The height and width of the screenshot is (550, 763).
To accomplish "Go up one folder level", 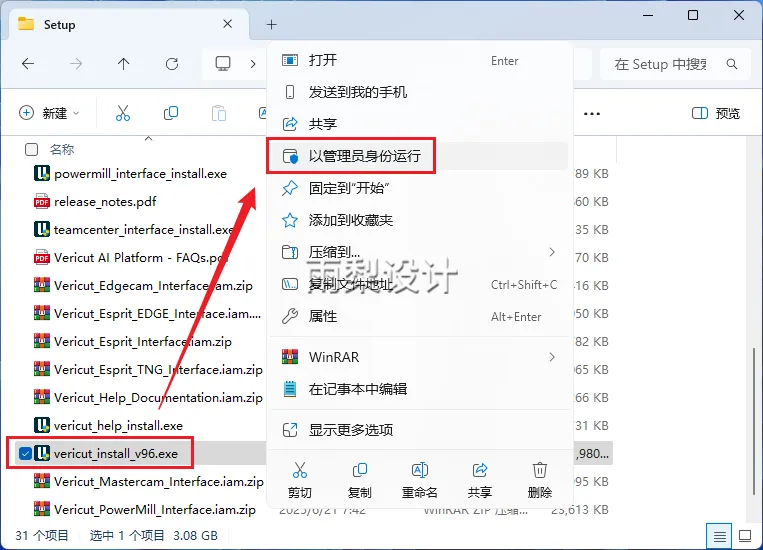I will 124,64.
